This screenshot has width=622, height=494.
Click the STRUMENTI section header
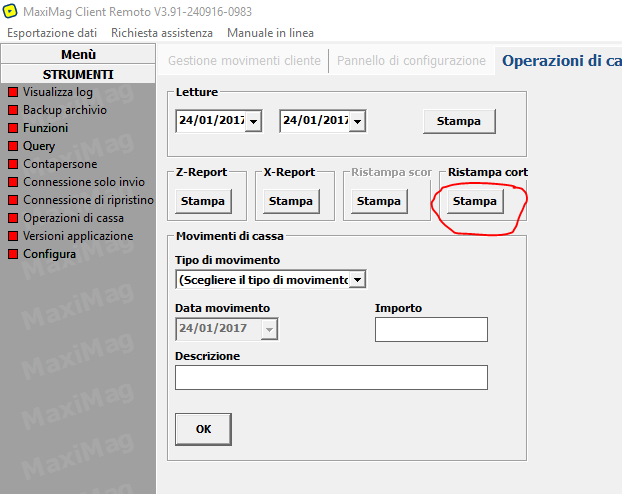coord(78,74)
